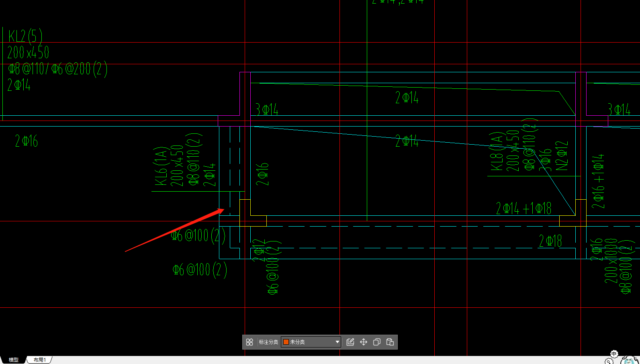Viewport: 640px width, 364px height.
Task: Click the paste clipboard icon
Action: pos(390,342)
